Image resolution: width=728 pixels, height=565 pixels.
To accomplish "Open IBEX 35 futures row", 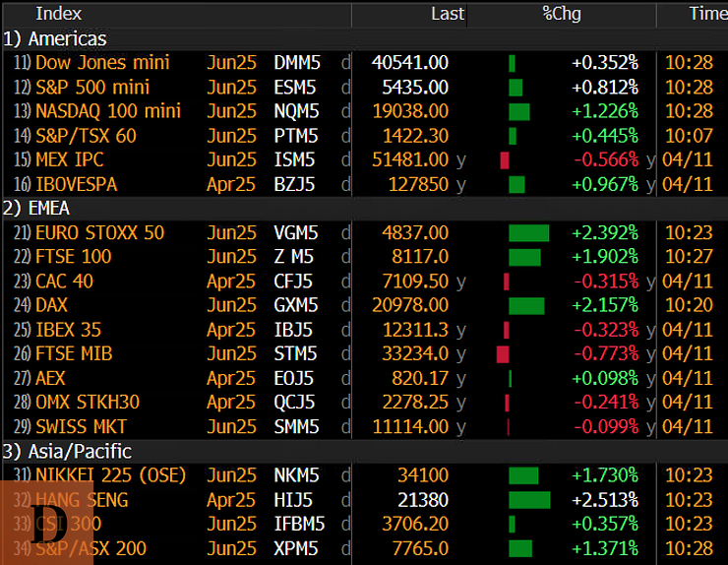I will pyautogui.click(x=364, y=330).
